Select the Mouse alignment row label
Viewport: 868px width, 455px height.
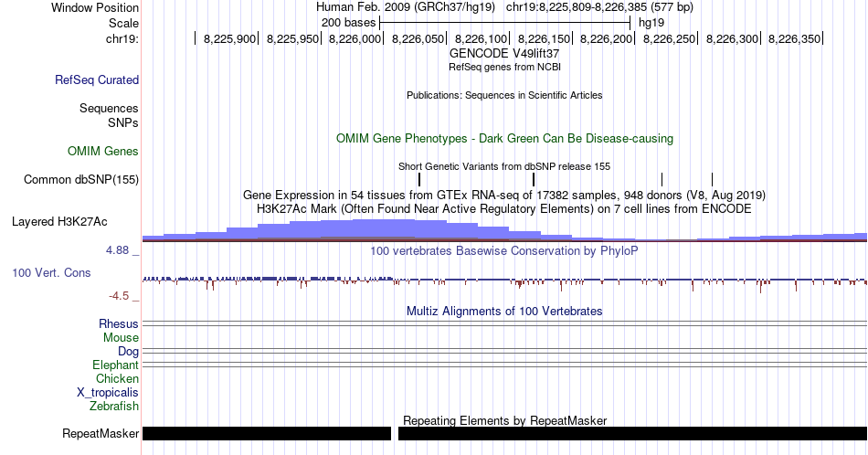[x=121, y=338]
